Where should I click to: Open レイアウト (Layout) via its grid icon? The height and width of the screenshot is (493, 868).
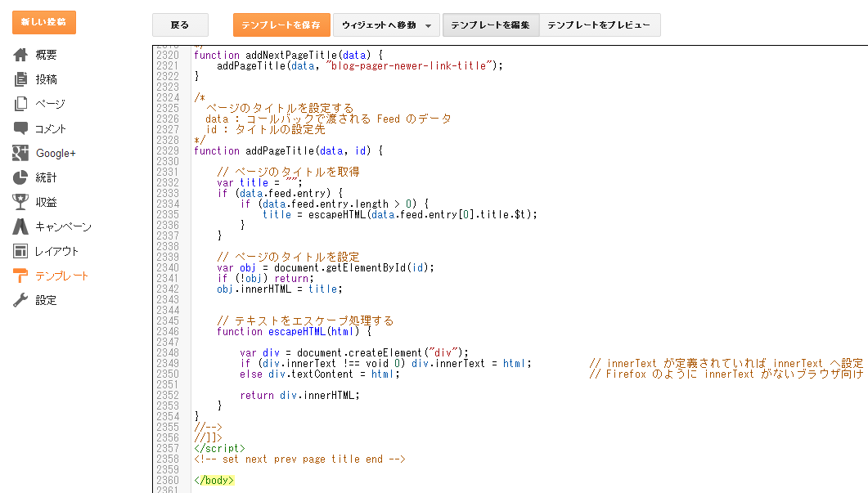tap(20, 250)
